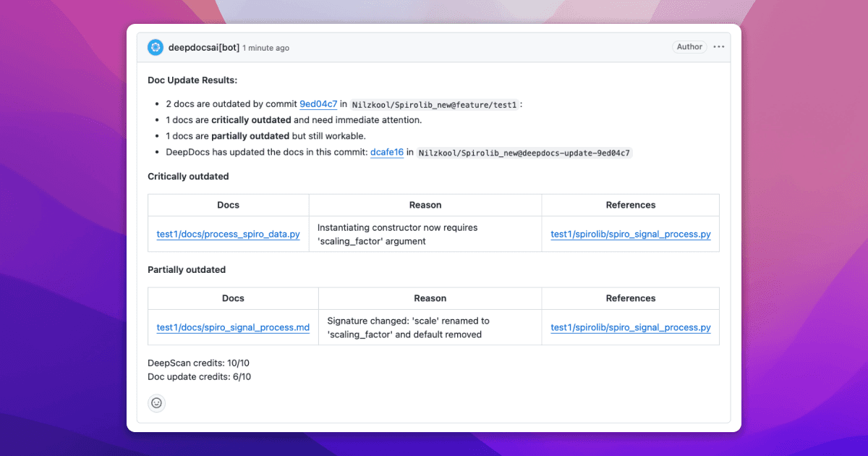This screenshot has height=456, width=868.
Task: Open the process_spiro_data.py doc link
Action: click(228, 235)
